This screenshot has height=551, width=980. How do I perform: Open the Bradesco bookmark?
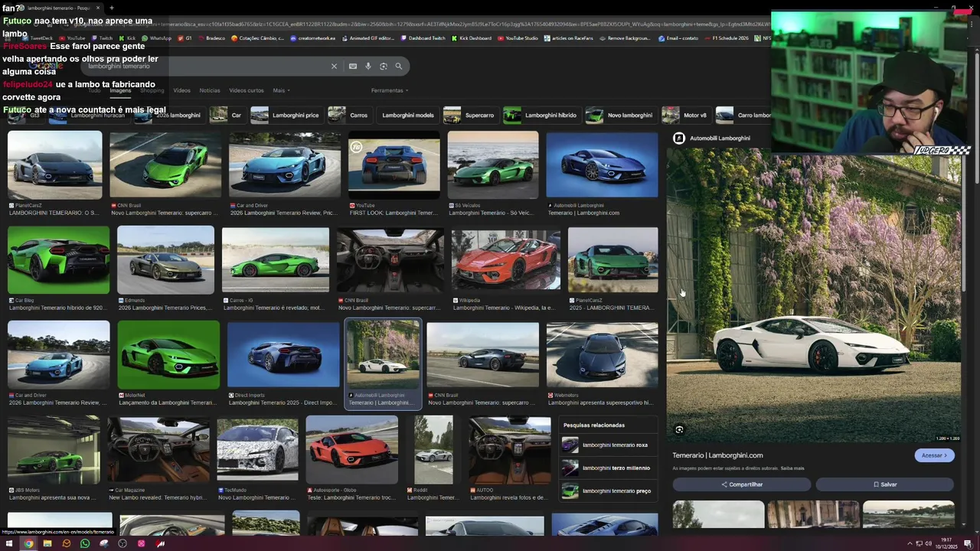click(x=211, y=38)
